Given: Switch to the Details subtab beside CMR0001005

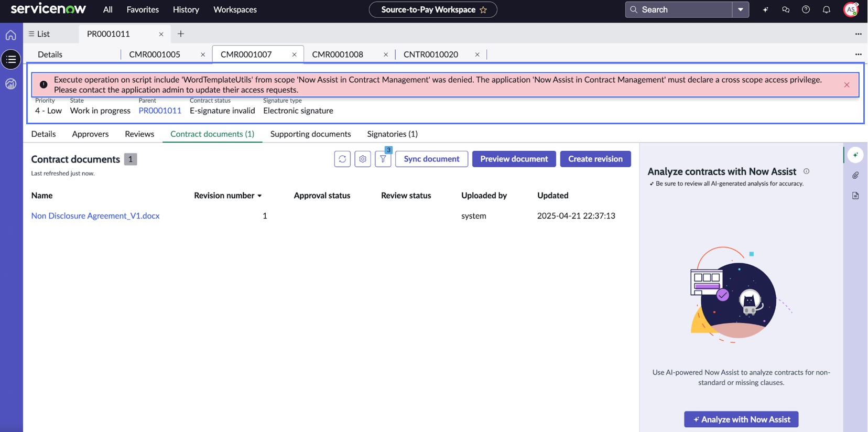Looking at the screenshot, I should click(x=50, y=55).
